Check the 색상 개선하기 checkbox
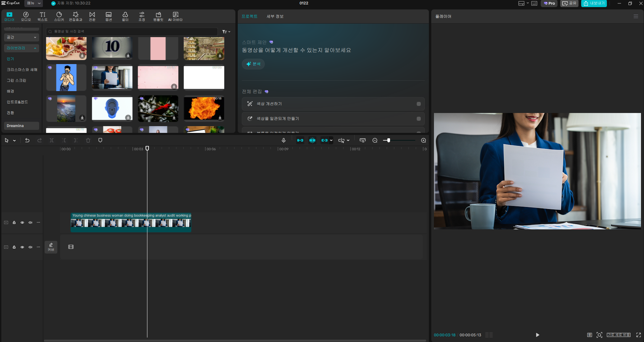This screenshot has height=342, width=644. tap(419, 104)
